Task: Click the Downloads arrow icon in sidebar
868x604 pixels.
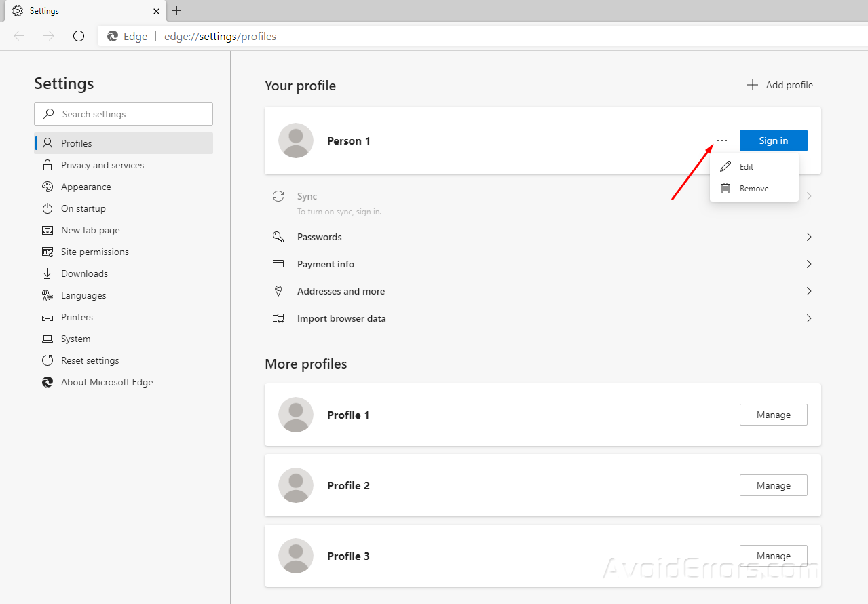Action: tap(48, 273)
